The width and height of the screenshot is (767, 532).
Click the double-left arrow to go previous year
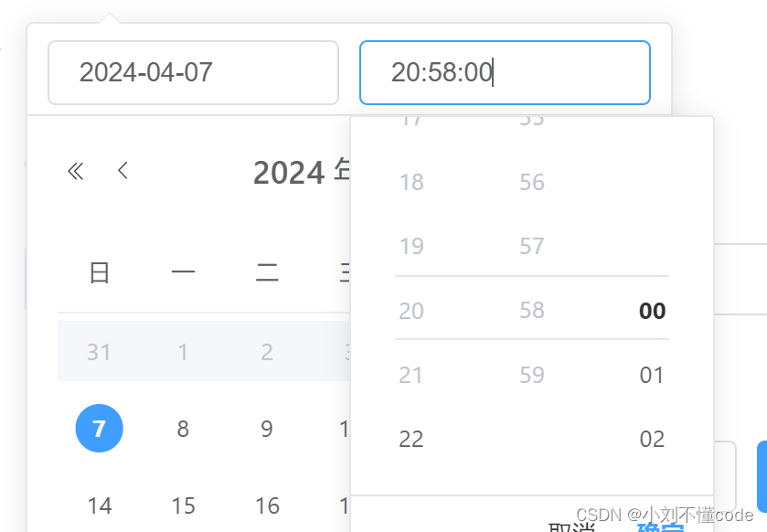pos(75,171)
